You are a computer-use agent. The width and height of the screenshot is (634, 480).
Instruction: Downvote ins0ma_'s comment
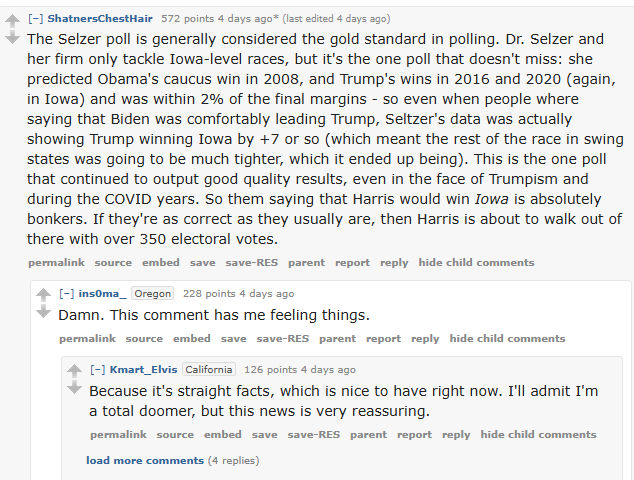tap(43, 312)
